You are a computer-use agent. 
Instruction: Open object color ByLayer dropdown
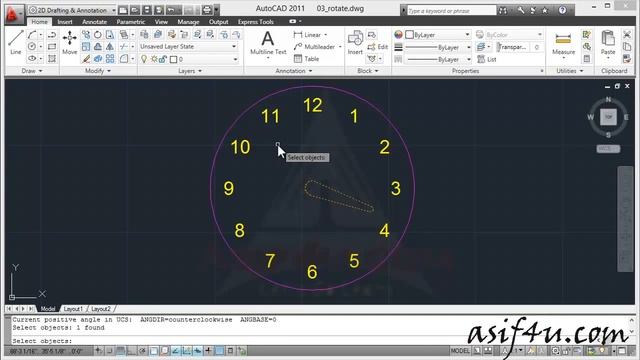click(438, 35)
